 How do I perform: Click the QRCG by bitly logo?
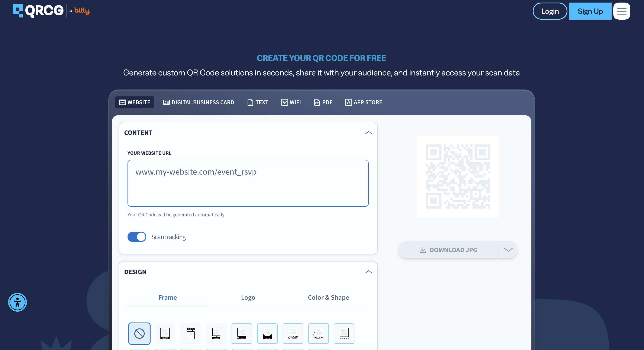click(x=51, y=11)
